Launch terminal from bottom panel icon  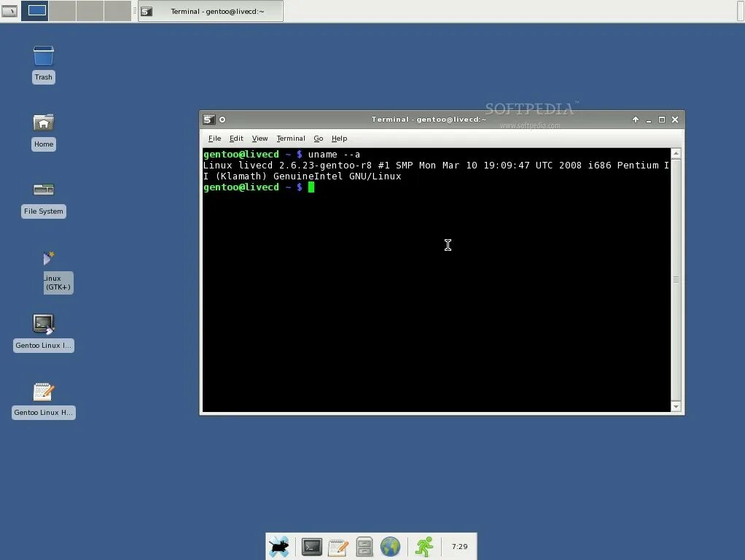[x=312, y=547]
